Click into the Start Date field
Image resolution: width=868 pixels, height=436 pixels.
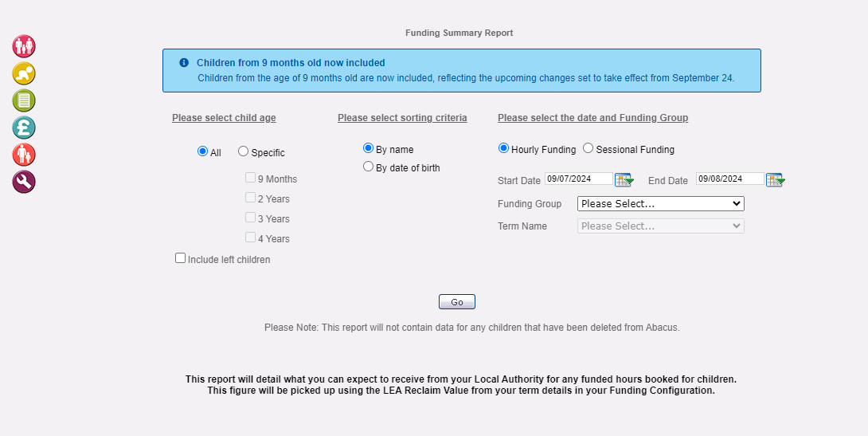(579, 179)
